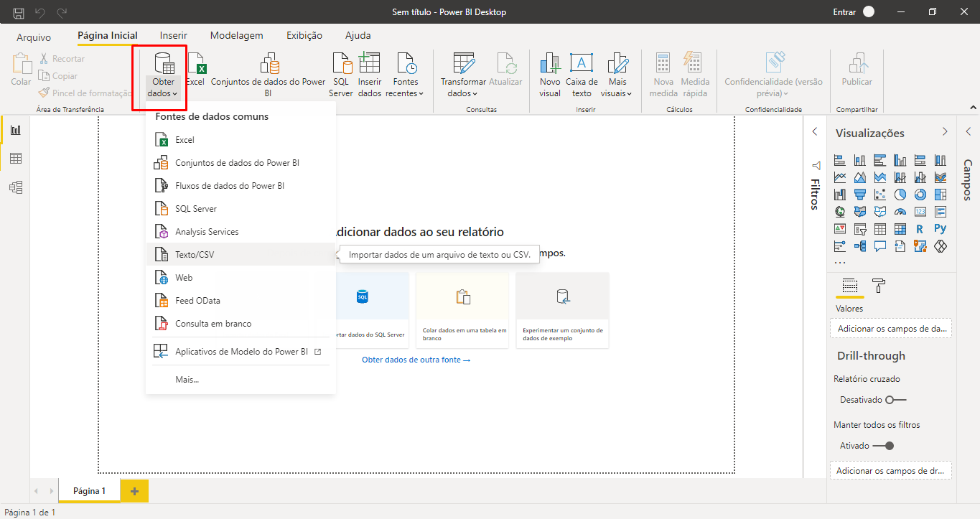Select the decomposition tree visualization

[860, 246]
